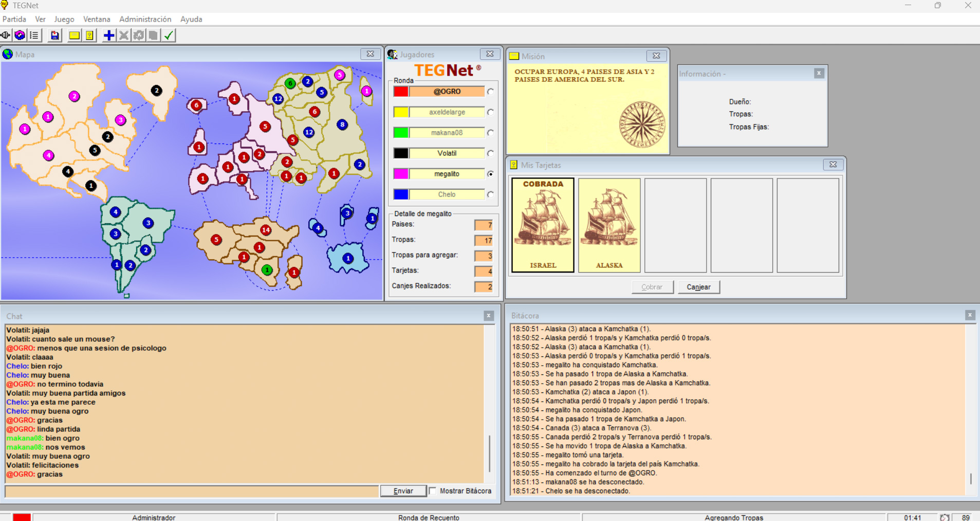Click the blue plus add troops icon
Viewport: 980px width, 521px height.
click(109, 35)
